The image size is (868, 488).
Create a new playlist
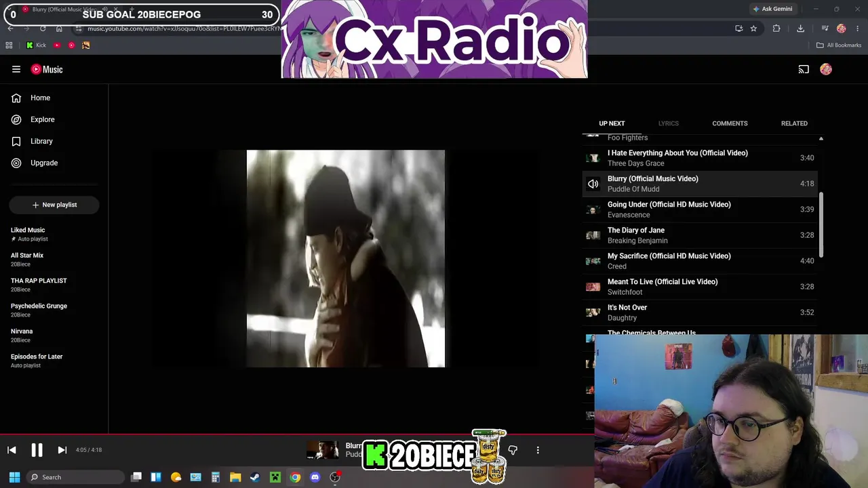(x=54, y=205)
